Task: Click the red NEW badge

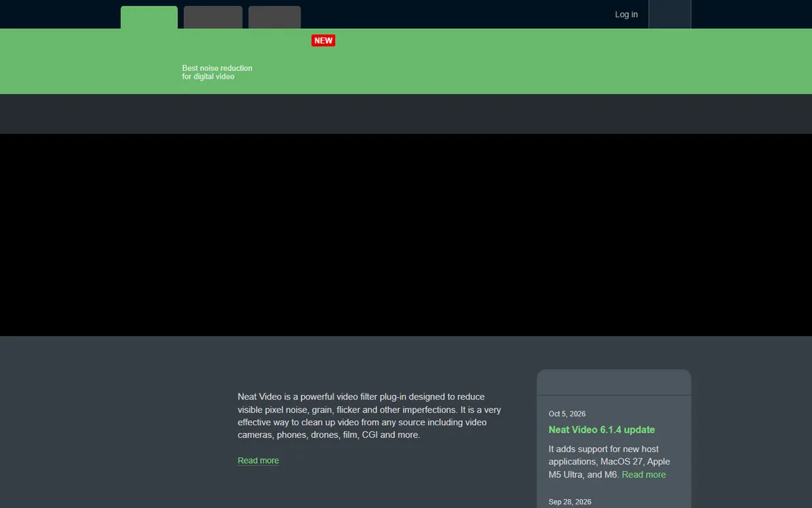Action: pos(323,41)
